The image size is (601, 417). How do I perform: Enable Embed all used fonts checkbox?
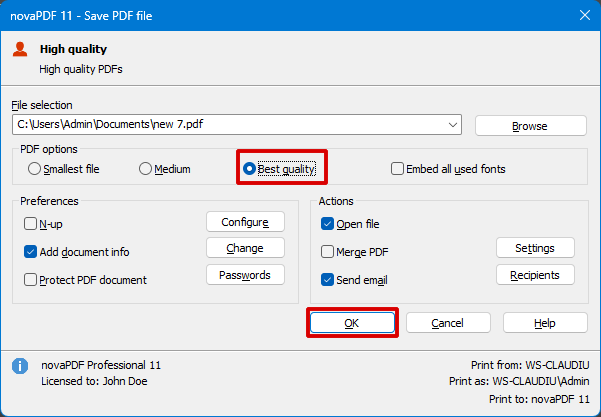tap(448, 169)
